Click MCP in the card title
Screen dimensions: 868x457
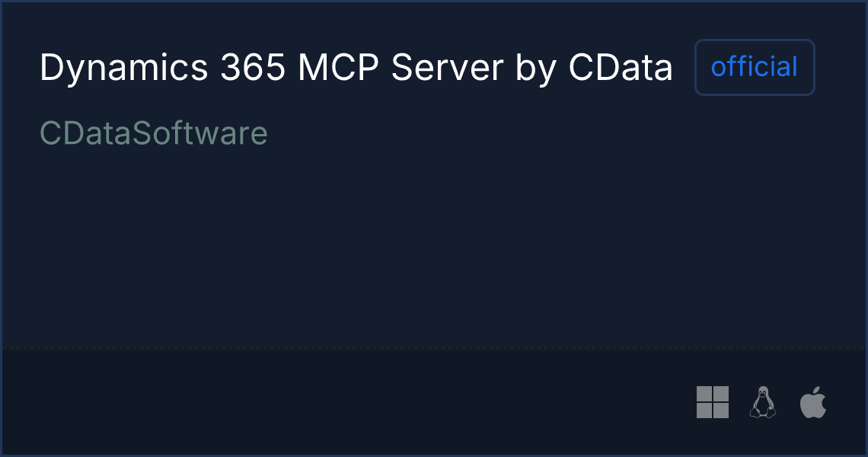click(338, 68)
